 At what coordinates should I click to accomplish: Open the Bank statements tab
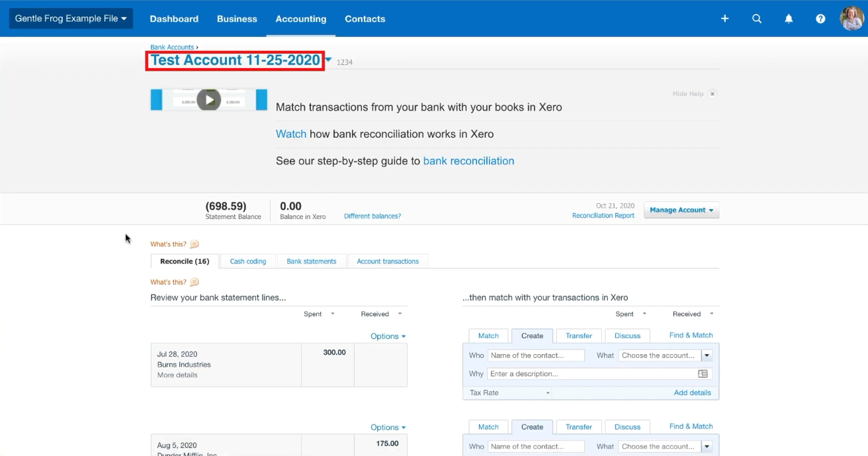click(312, 261)
